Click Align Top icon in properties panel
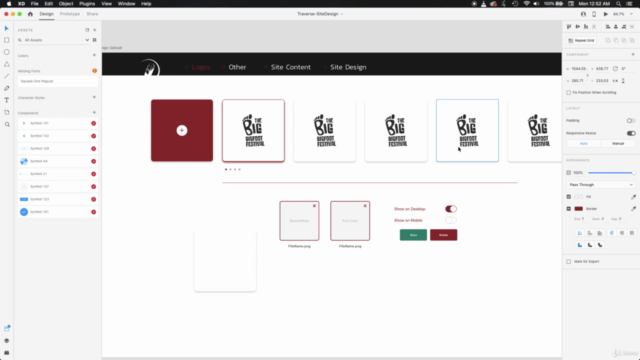This screenshot has width=640, height=360. click(569, 27)
